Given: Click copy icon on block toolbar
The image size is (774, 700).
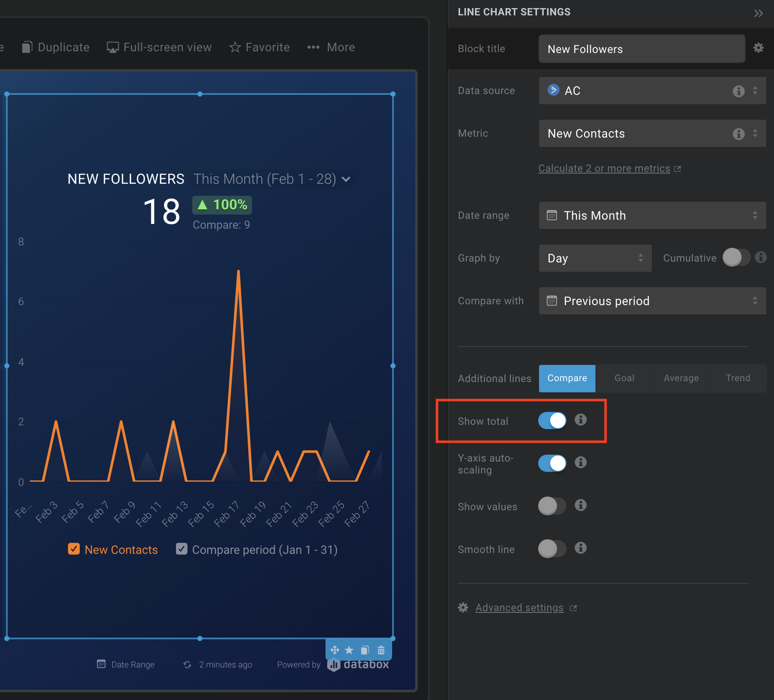Looking at the screenshot, I should 365,650.
